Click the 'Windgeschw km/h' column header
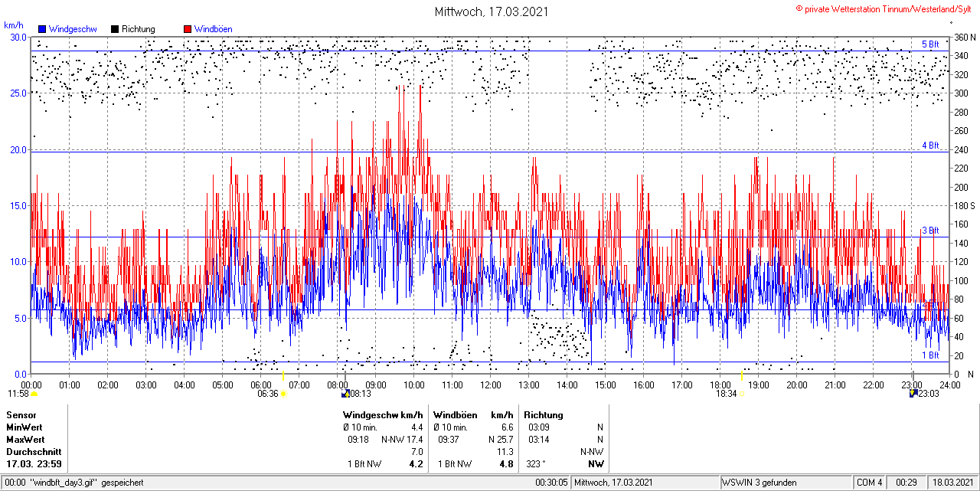 [383, 415]
